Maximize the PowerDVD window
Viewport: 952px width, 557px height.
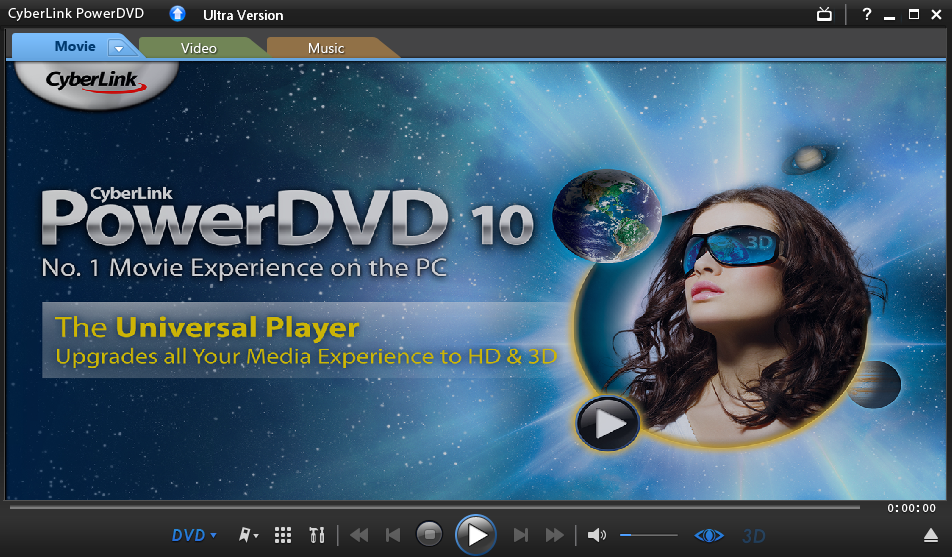click(913, 14)
